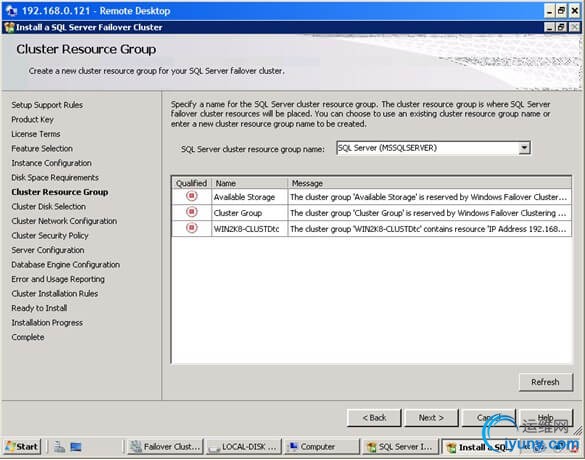Open Help for this setup page
This screenshot has height=460, width=585.
pyautogui.click(x=546, y=417)
